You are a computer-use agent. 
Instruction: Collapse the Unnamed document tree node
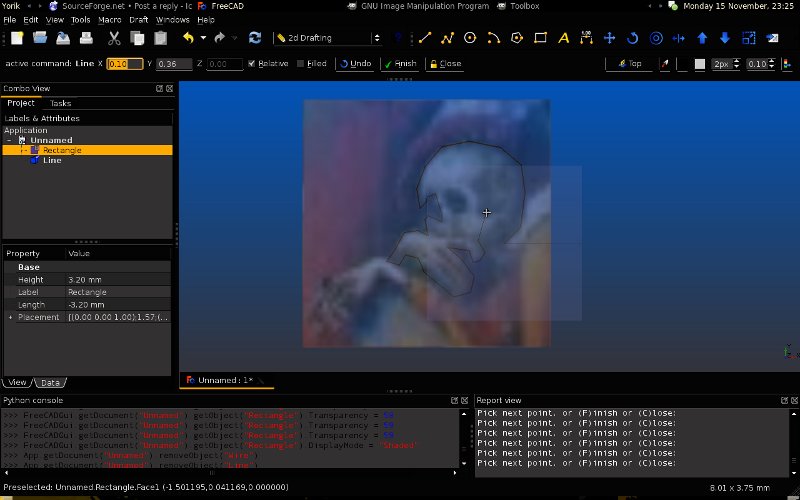(9, 141)
